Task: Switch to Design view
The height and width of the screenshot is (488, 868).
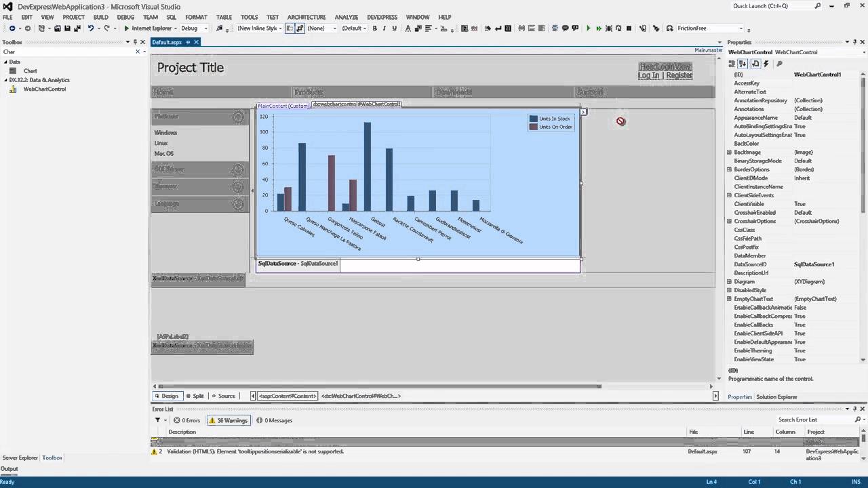Action: click(166, 396)
